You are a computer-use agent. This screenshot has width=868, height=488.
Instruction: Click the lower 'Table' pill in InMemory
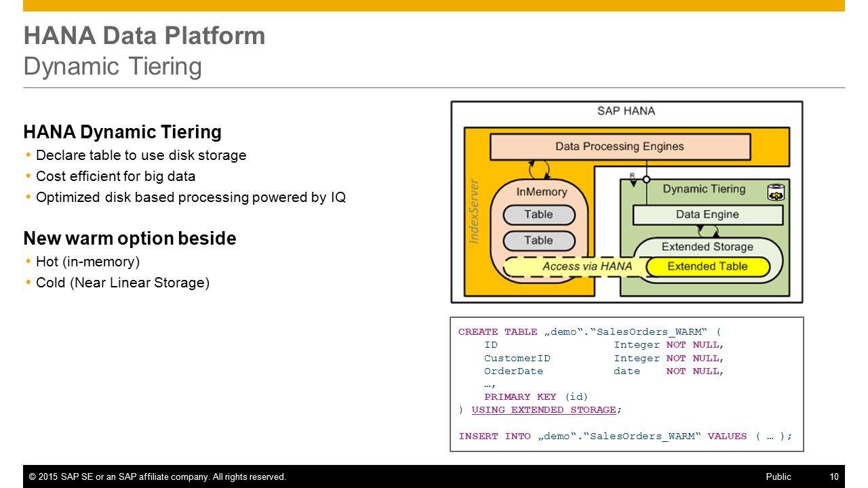(538, 241)
